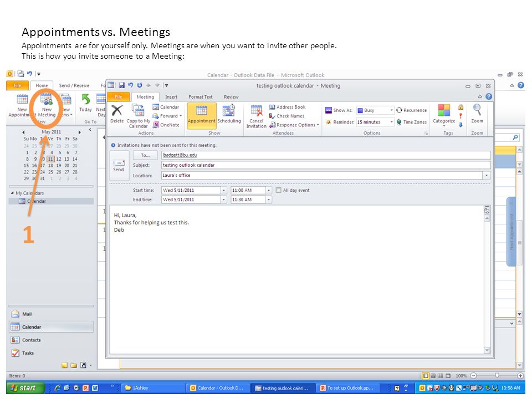Click the OneNote button in the ribbon
The image size is (532, 399).
pos(166,125)
